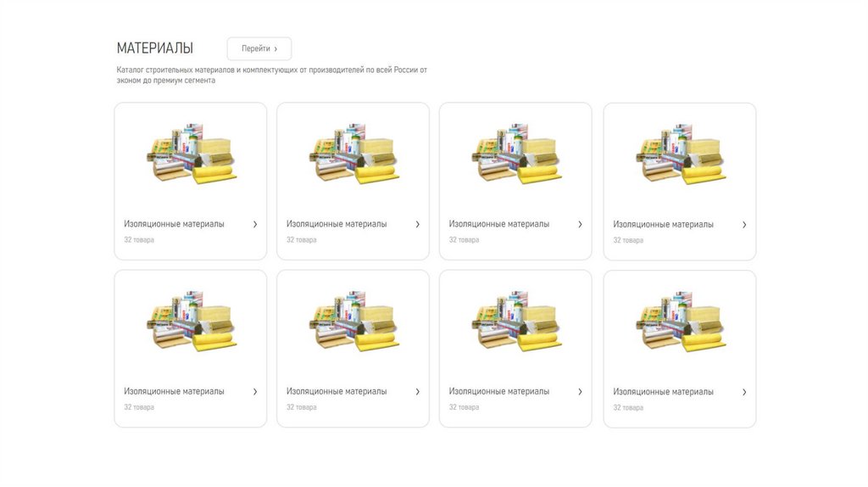The height and width of the screenshot is (487, 868).
Task: Open the insulation image in top-row first card
Action: [x=192, y=154]
